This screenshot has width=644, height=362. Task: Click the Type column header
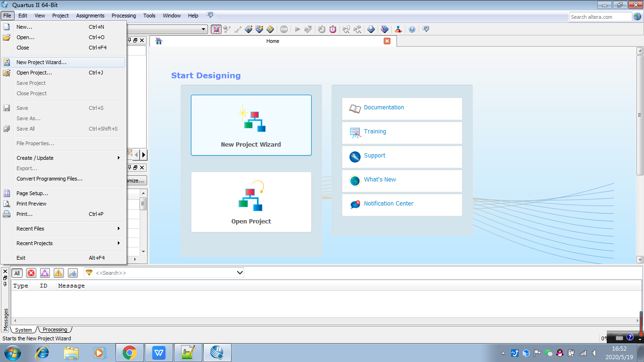click(21, 286)
